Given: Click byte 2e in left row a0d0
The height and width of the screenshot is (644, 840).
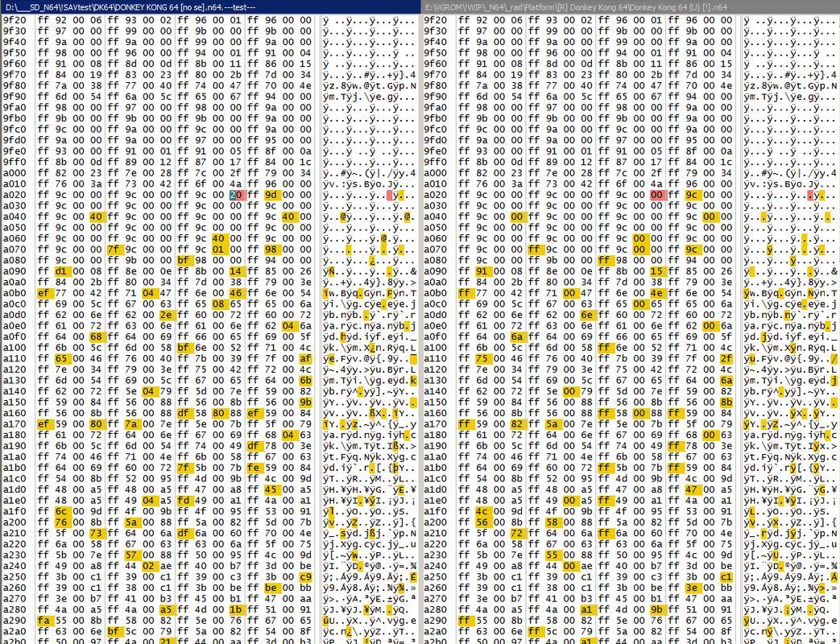Looking at the screenshot, I should tap(166, 316).
